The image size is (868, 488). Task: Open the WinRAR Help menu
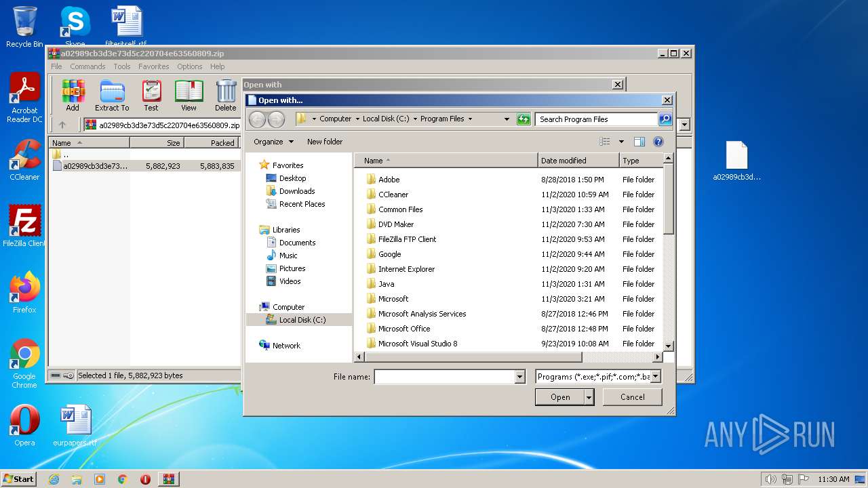pyautogui.click(x=217, y=66)
